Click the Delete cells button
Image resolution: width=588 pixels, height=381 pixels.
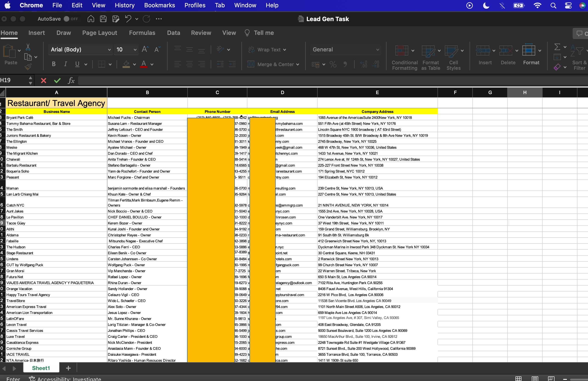(x=508, y=55)
